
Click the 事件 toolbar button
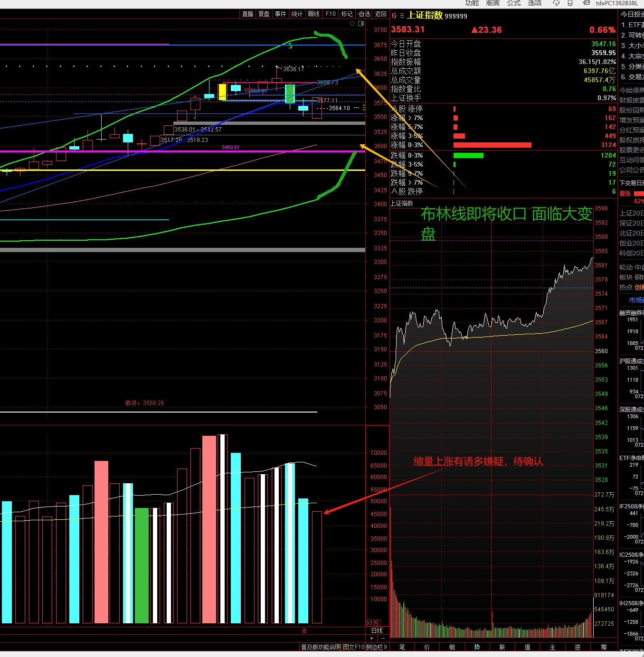pos(281,14)
